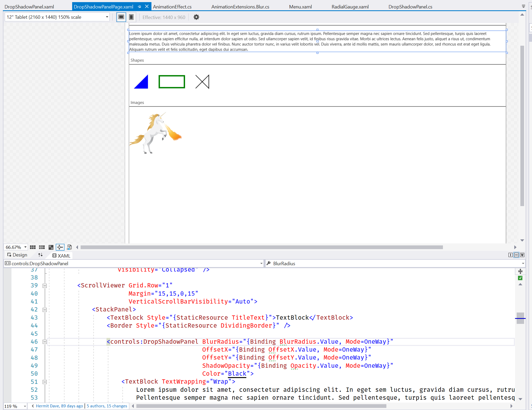Click the swap panes icon between Design and XAML
Screen dimensions: 532x410
(40, 255)
